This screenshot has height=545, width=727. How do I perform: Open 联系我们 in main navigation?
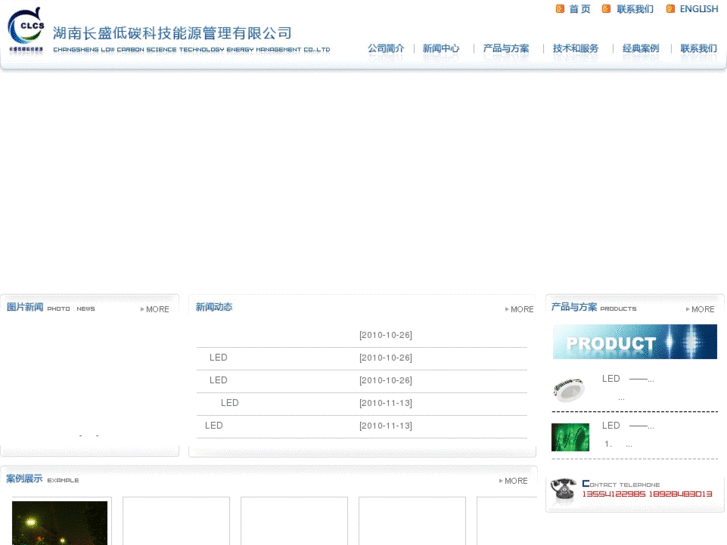point(698,48)
